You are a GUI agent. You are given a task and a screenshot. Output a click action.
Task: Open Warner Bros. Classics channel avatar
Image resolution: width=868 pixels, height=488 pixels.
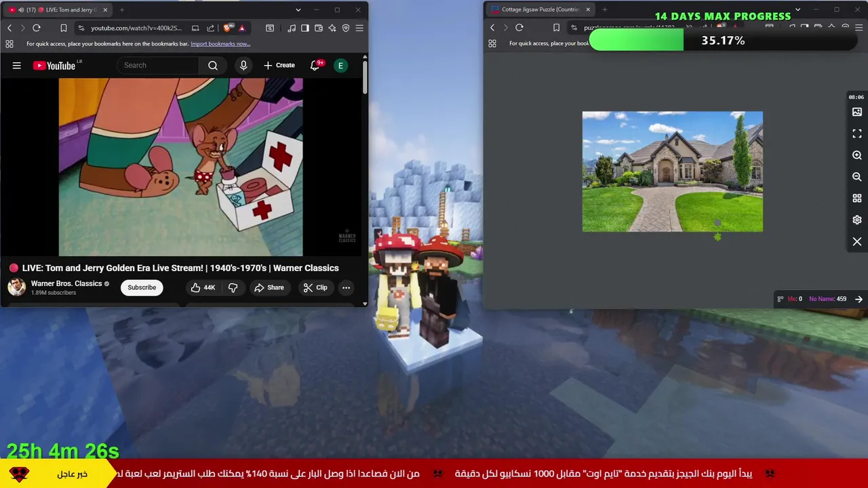pyautogui.click(x=16, y=287)
